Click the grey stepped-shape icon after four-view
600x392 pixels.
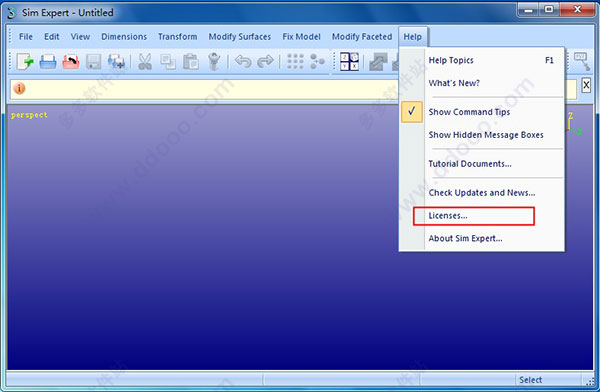(x=378, y=62)
